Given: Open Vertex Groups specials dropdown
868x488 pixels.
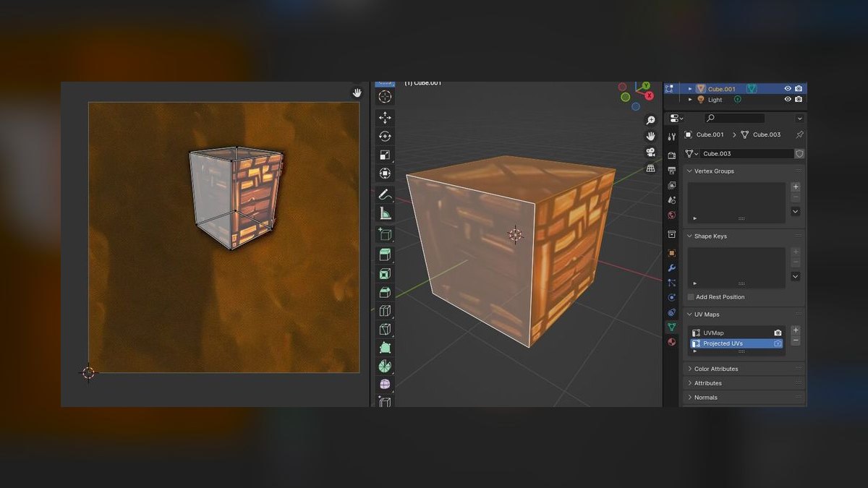Looking at the screenshot, I should pos(796,211).
